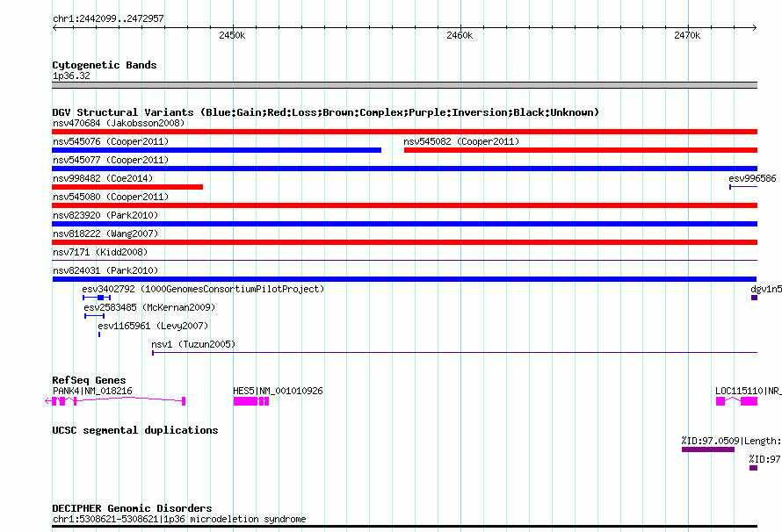This screenshot has height=532, width=782.
Task: Open the nsv545080 (Cooper2011) red loss bar
Action: click(x=404, y=205)
